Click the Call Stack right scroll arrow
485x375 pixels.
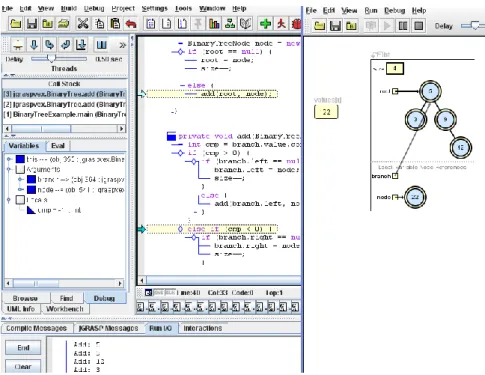(122, 128)
